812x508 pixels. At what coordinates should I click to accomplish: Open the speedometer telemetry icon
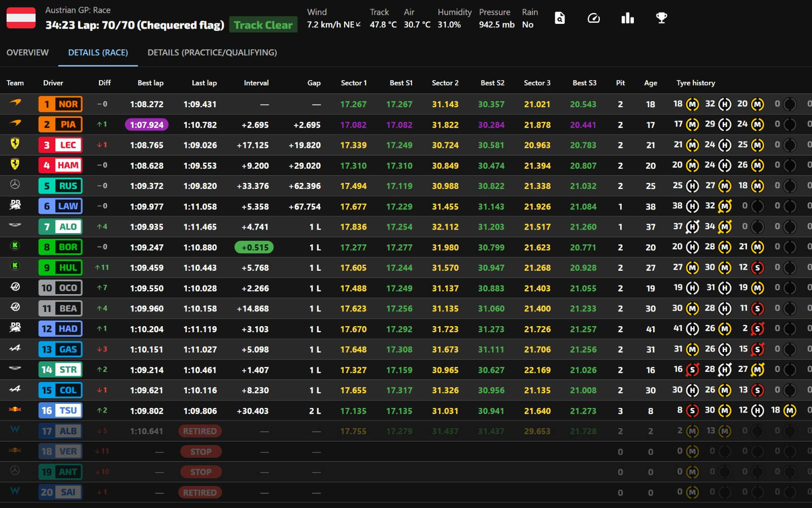(593, 18)
